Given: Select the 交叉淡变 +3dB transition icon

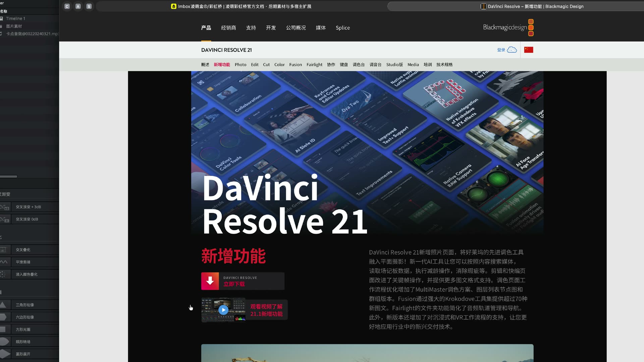Looking at the screenshot, I should (x=5, y=207).
